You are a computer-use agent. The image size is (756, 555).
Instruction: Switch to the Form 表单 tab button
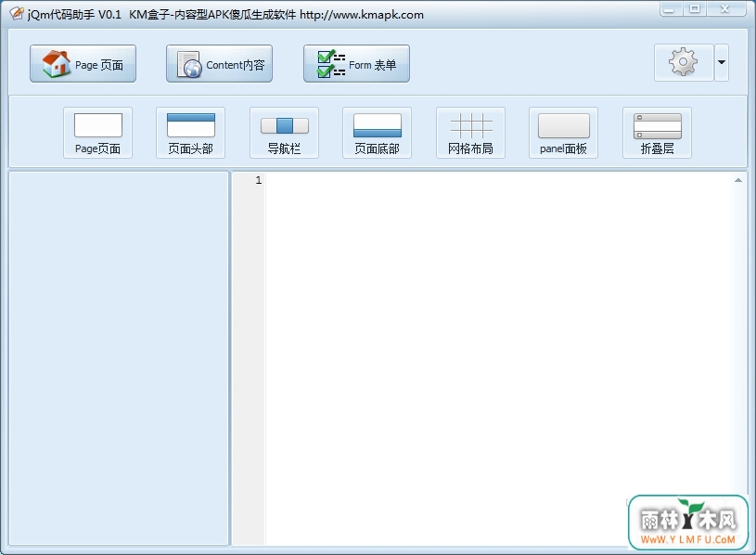tap(356, 64)
